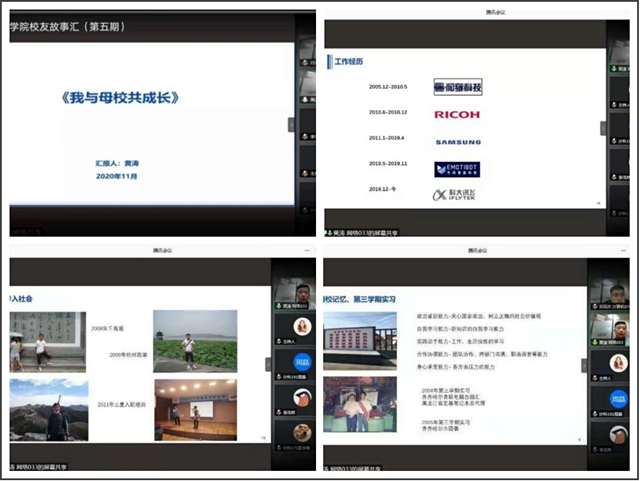Screen dimensions: 640x481
Task: Click the EMOTIBOT logo on the work-history slide
Action: point(457,169)
